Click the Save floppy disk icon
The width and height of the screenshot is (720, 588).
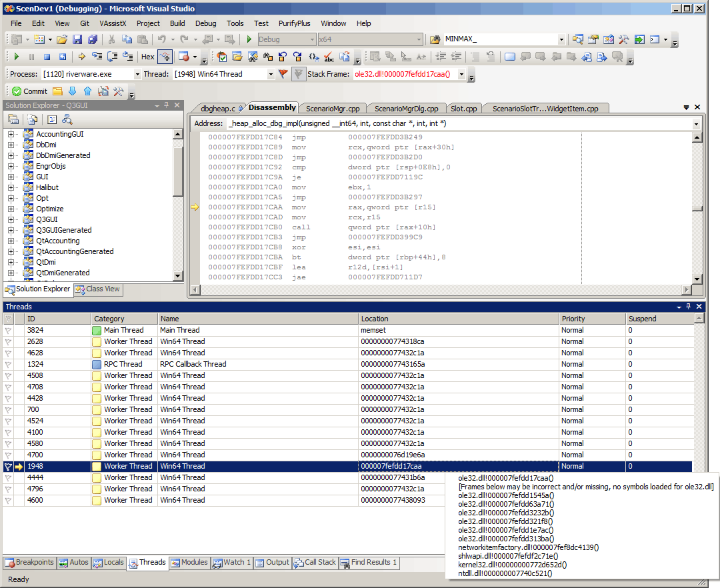point(77,39)
